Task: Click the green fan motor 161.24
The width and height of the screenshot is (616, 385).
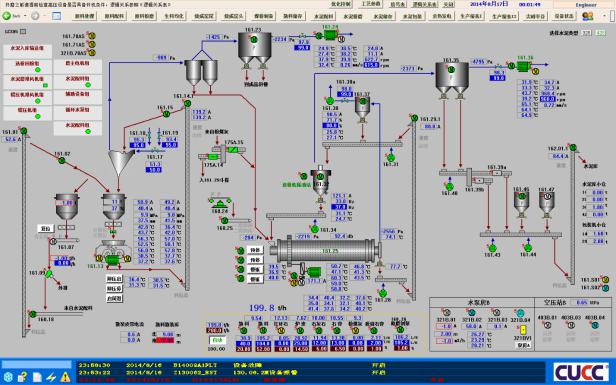Action: point(330,35)
